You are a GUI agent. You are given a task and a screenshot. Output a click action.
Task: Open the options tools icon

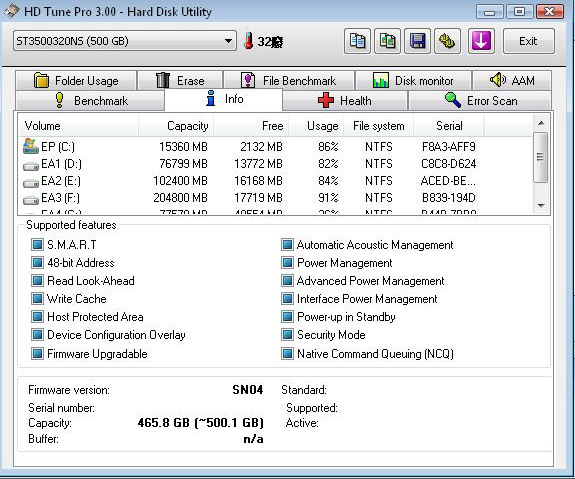[447, 41]
